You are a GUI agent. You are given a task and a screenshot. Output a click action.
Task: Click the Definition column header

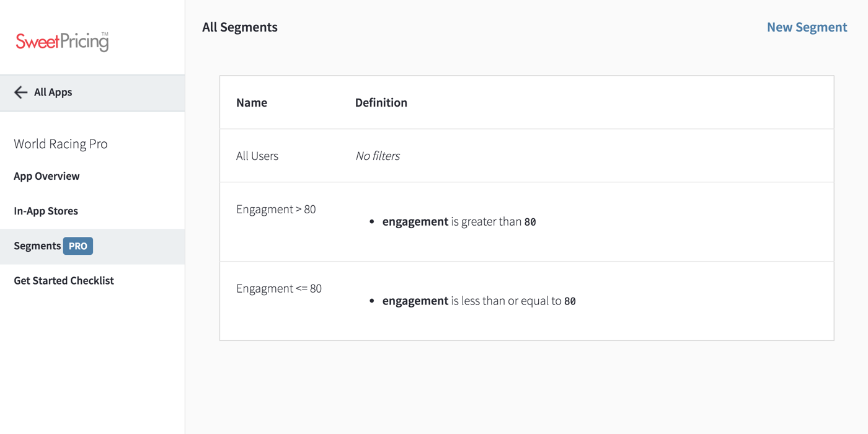tap(381, 102)
